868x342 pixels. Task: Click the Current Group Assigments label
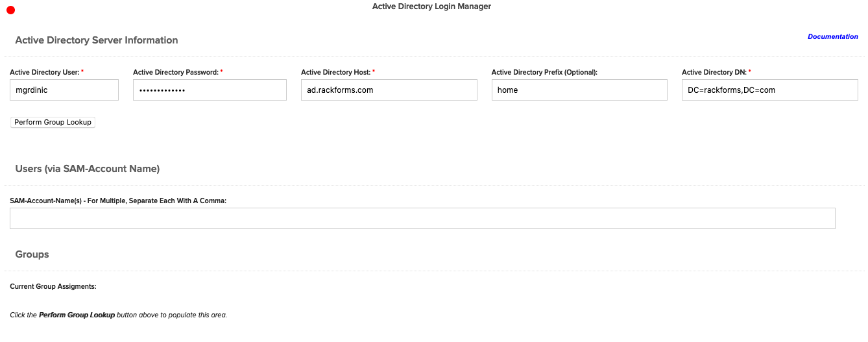53,286
